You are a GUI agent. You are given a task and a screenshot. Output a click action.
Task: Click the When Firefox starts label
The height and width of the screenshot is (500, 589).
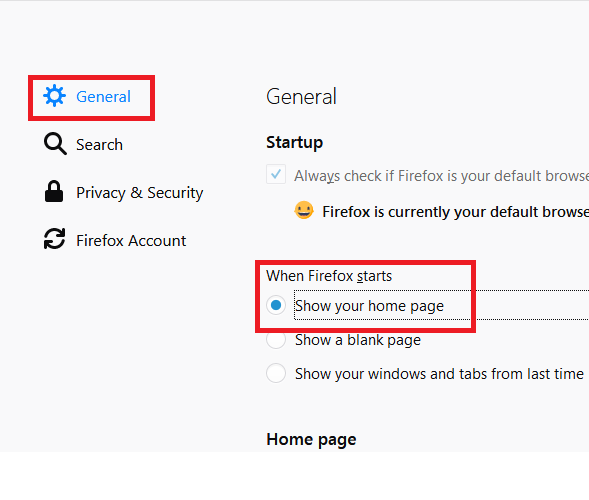click(329, 276)
